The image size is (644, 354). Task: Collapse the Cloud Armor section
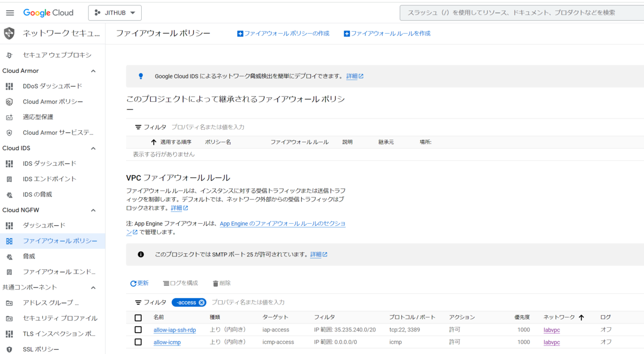[x=93, y=71]
